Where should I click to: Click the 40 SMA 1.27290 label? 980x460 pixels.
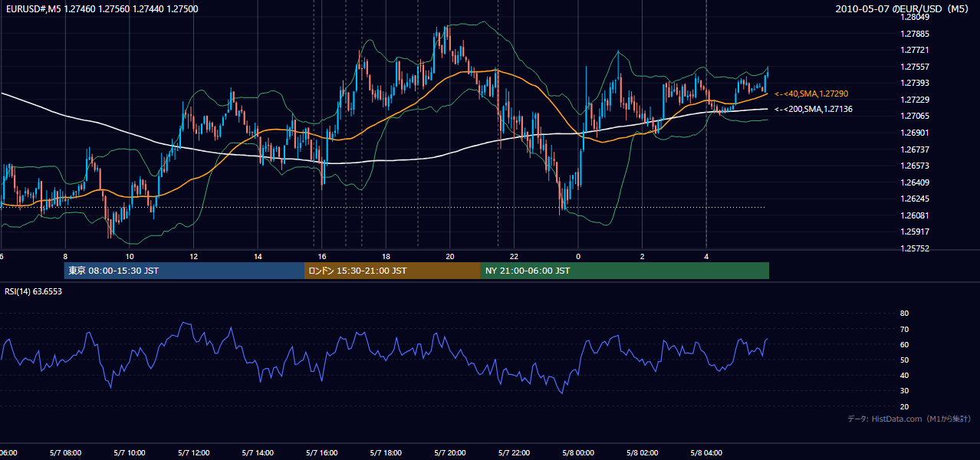pos(811,94)
